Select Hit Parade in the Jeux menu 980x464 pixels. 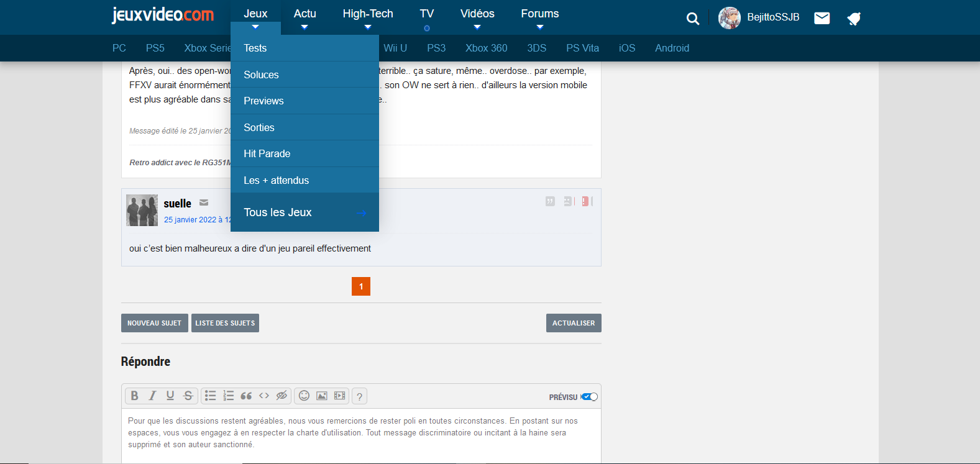coord(305,153)
